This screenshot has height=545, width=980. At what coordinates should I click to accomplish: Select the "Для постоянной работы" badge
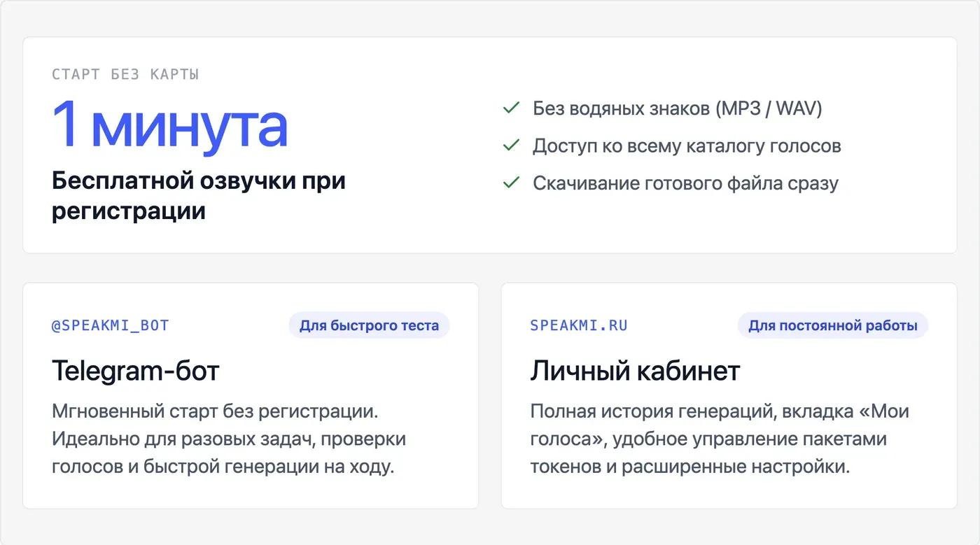coord(833,325)
